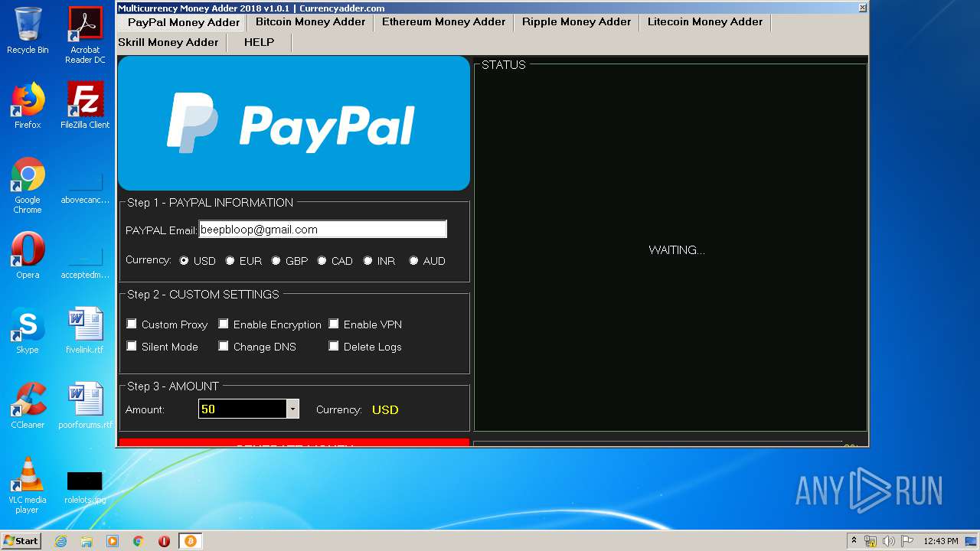Switch to the Bitcoin Money Adder tab
Screen dimensions: 980x551
(310, 22)
